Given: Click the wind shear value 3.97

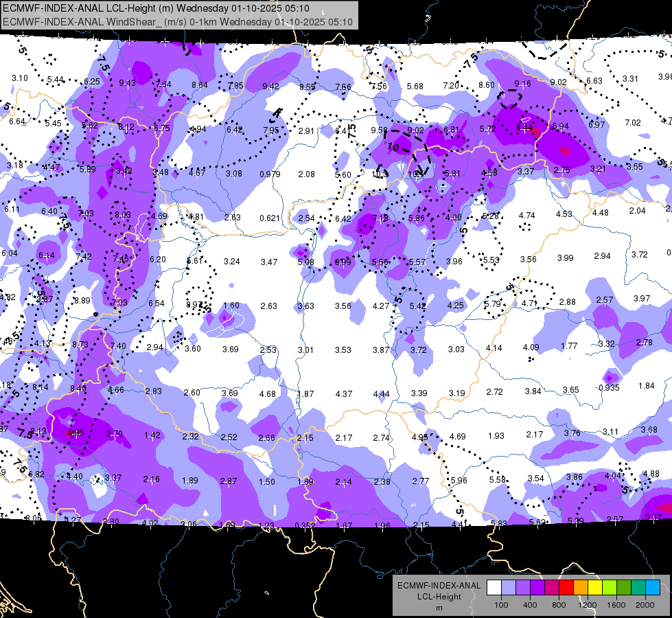Looking at the screenshot, I should pos(642,298).
